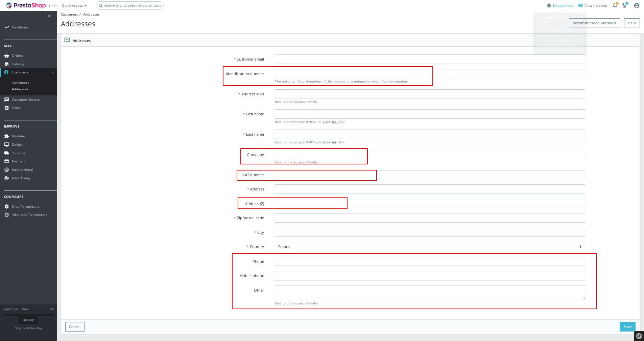Focus the top search box
Screen dimensions: 644x341
pos(130,6)
